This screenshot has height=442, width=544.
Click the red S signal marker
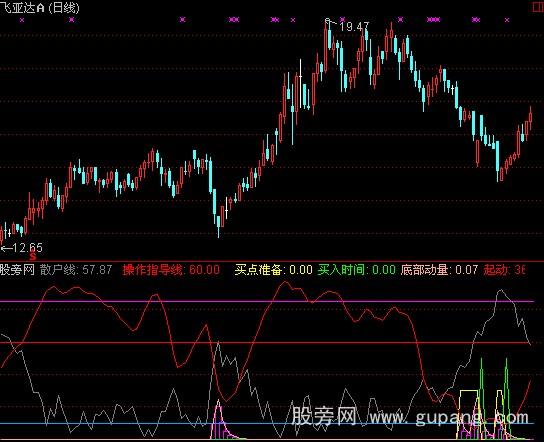click(x=33, y=257)
